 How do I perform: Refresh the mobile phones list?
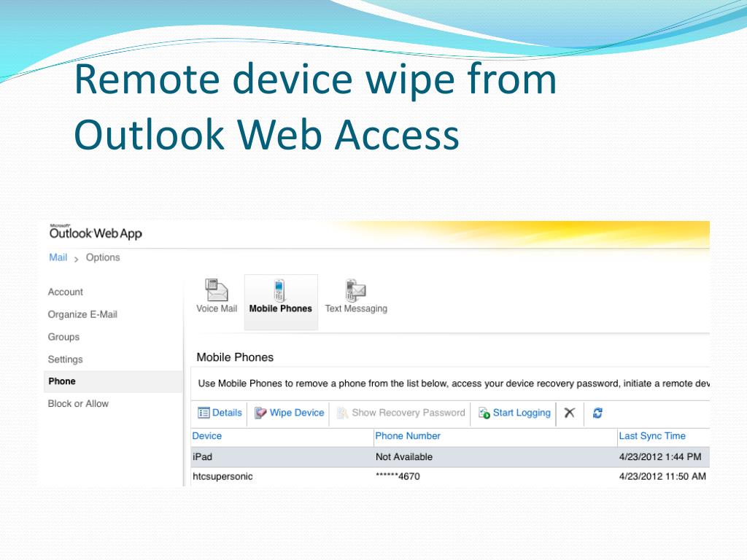(x=597, y=413)
